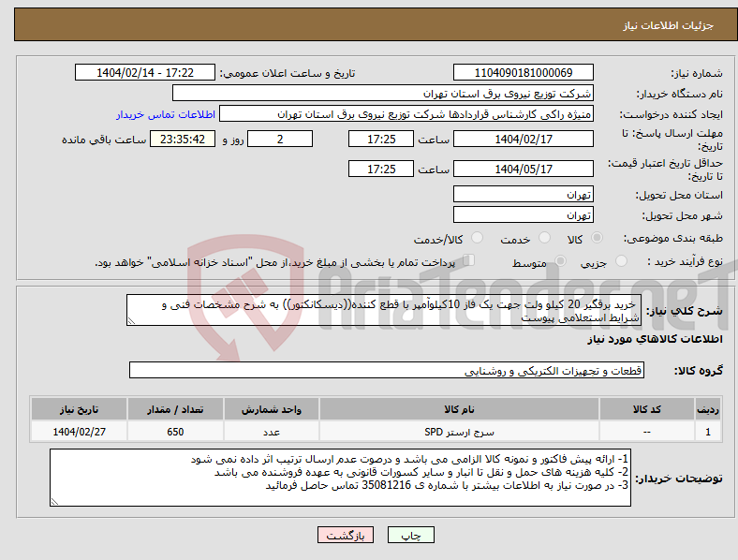738x560 pixels.
Task: Click the تعداد / مقدار column header
Action: [175, 409]
